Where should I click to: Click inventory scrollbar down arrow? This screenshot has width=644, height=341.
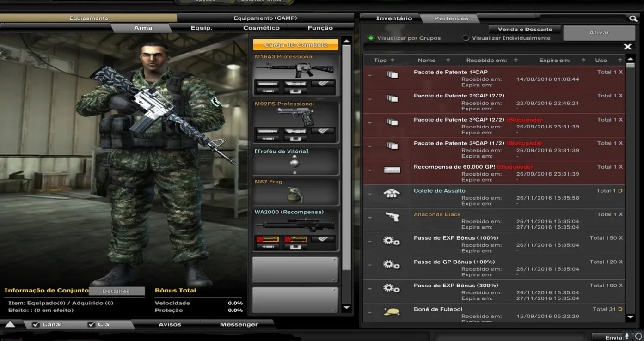coord(630,317)
